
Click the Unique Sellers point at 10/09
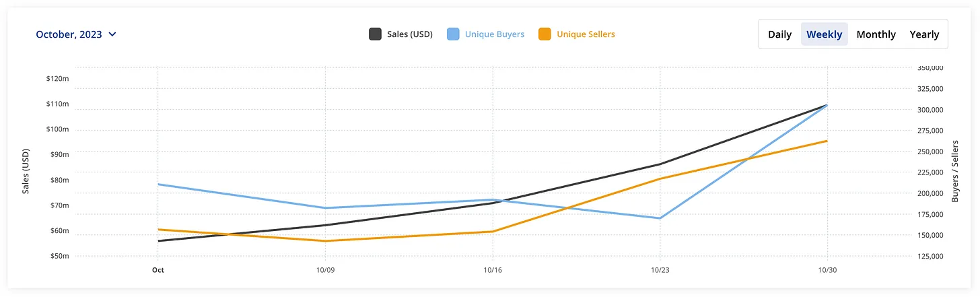325,240
